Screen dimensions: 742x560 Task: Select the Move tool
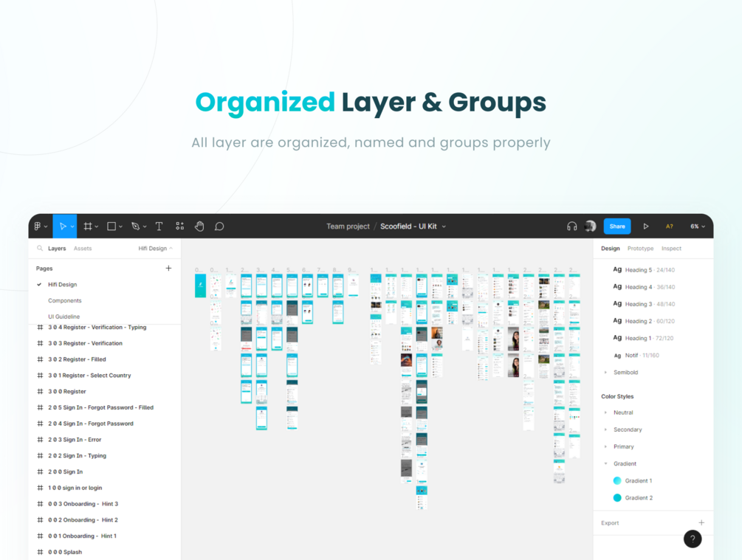63,226
